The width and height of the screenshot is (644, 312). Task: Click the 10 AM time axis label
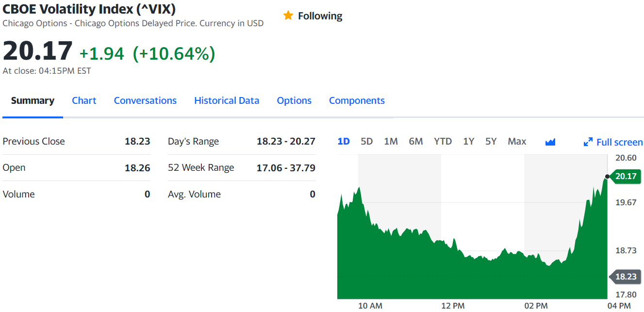(x=370, y=306)
